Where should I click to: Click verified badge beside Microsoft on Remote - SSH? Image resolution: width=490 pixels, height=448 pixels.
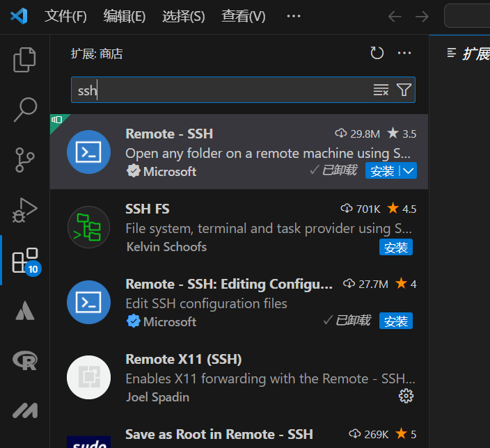134,171
